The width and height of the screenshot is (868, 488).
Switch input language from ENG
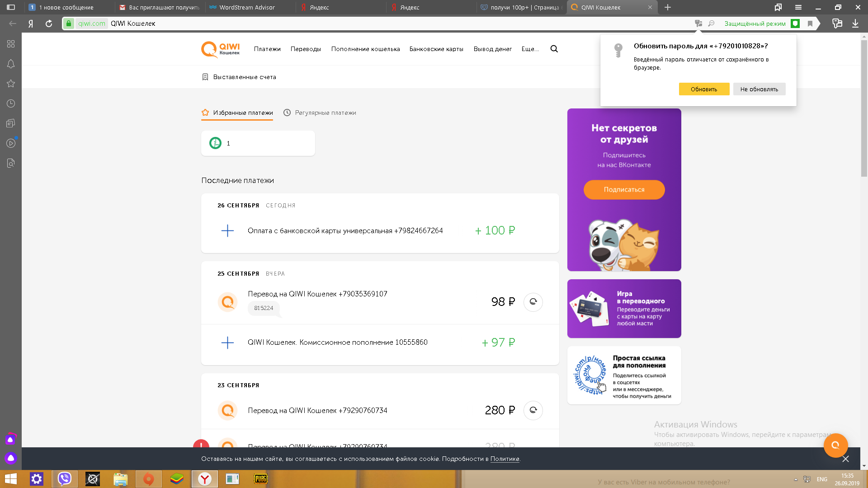(822, 479)
